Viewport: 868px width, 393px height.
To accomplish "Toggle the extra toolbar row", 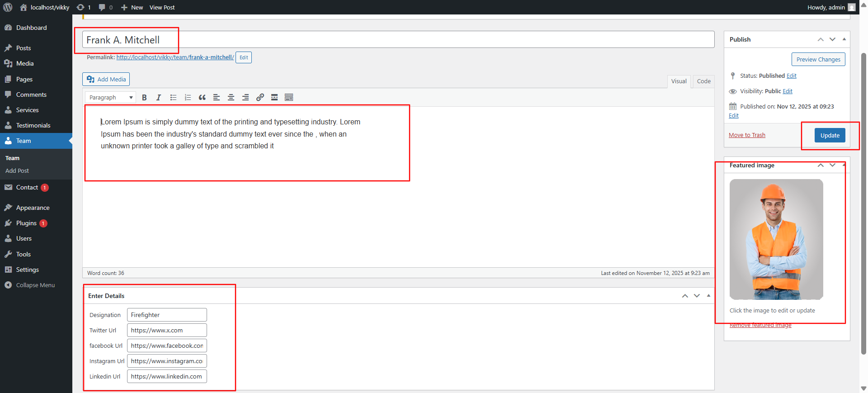I will [289, 98].
